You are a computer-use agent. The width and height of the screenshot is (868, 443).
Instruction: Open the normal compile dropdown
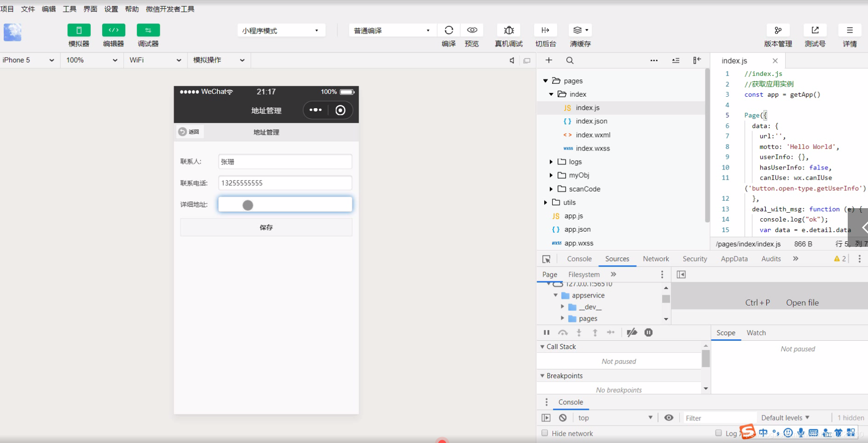(392, 30)
